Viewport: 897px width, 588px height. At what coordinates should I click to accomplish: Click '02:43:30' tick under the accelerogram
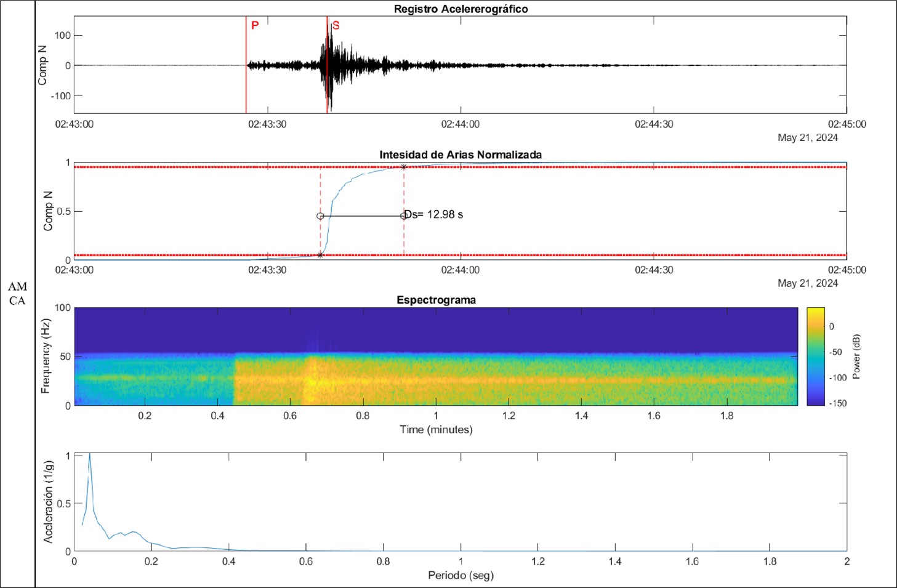(x=267, y=124)
